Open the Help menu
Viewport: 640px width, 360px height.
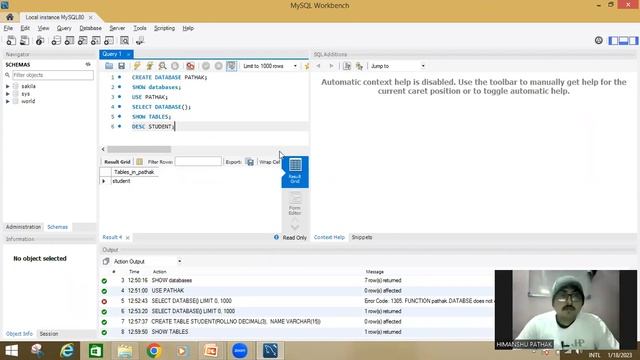[188, 28]
